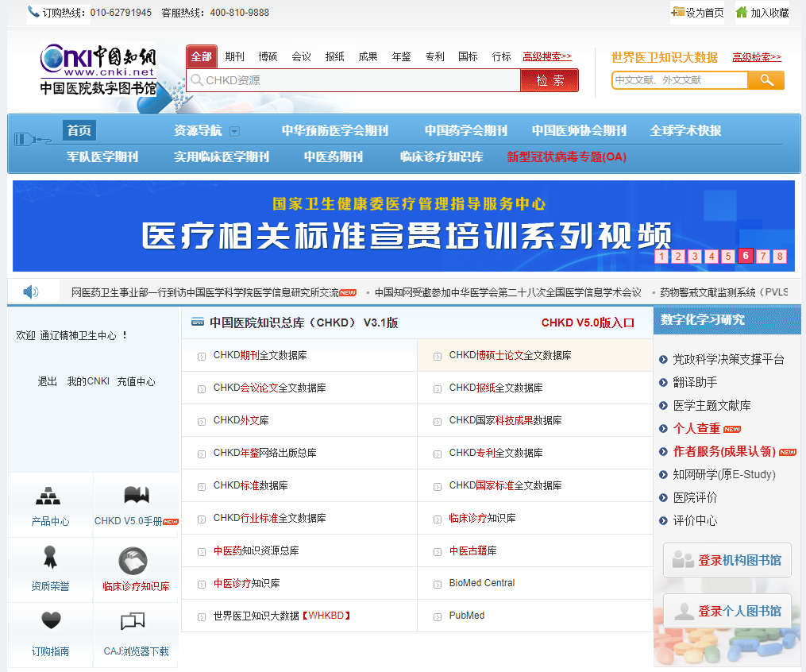Click the 资质荣誉 ribbon icon
Screen dimensions: 806x672
tap(50, 557)
